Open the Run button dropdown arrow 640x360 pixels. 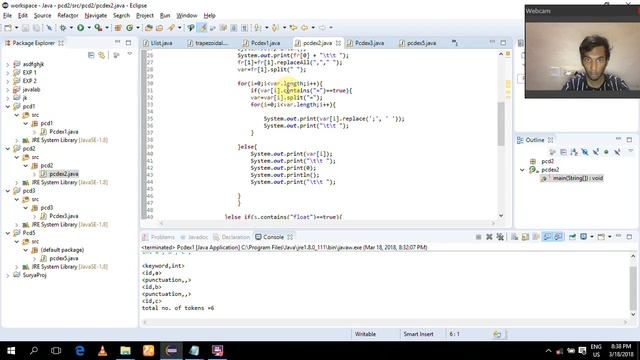click(x=89, y=28)
